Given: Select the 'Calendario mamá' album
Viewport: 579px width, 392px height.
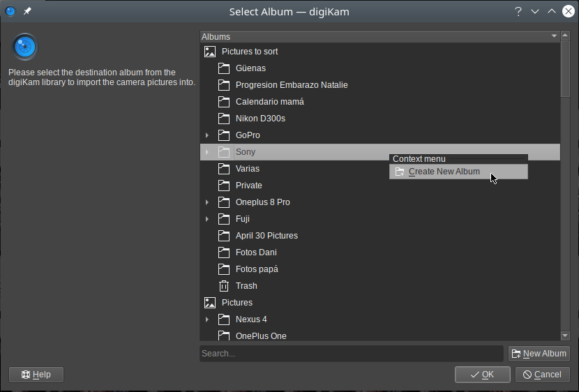Looking at the screenshot, I should [270, 102].
